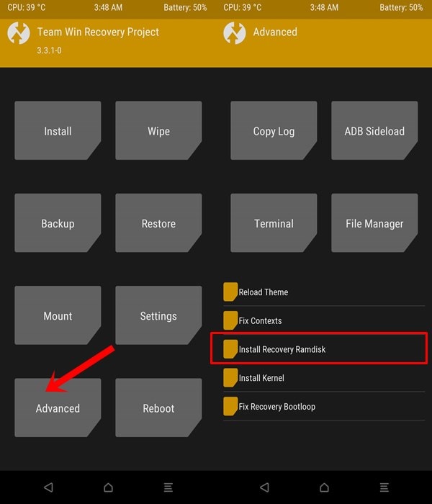Select Install Kernel text entry

click(261, 378)
